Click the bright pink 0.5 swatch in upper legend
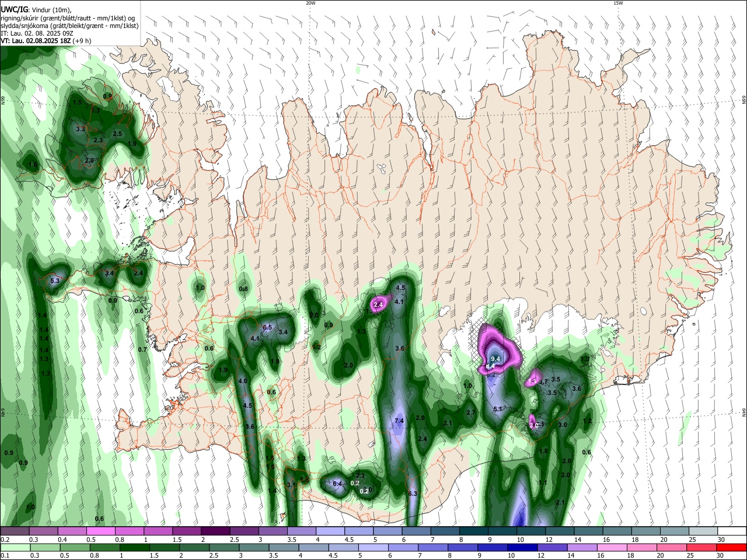This screenshot has width=747, height=560. 100,531
